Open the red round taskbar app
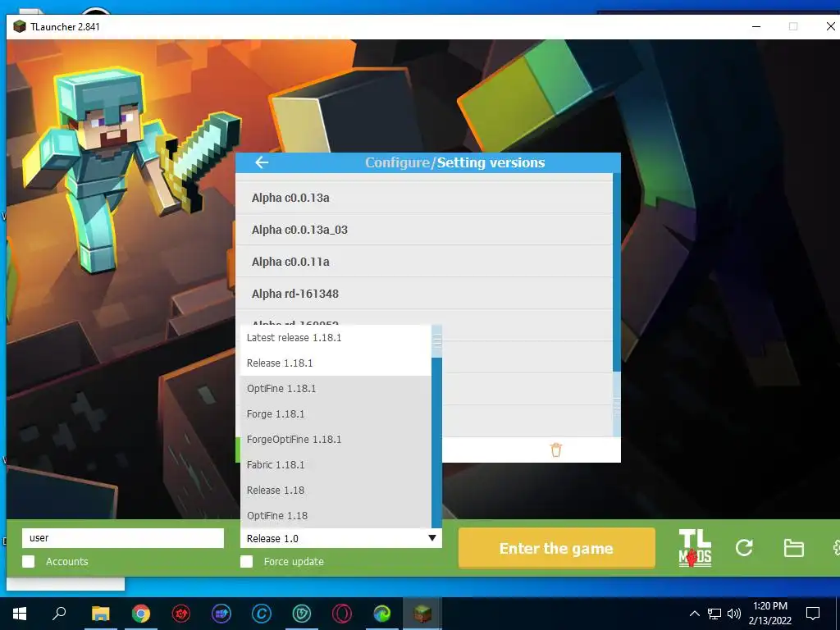840x630 pixels. tap(181, 614)
